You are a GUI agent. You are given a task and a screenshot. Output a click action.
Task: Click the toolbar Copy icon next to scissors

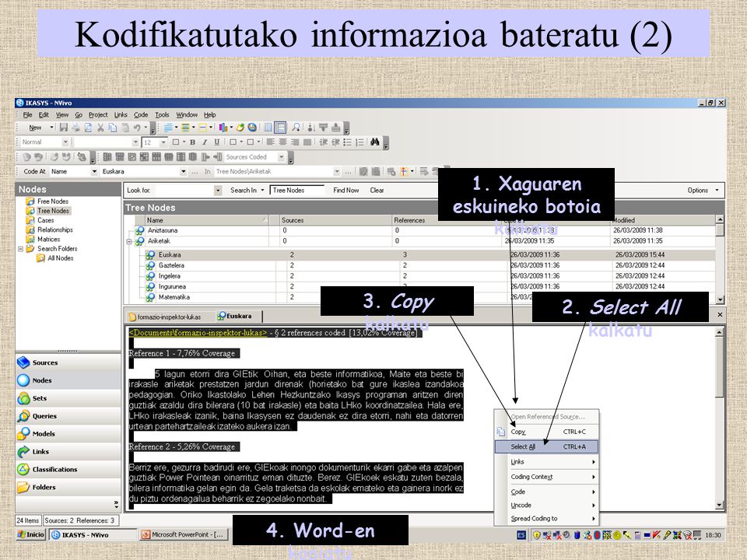pyautogui.click(x=112, y=128)
